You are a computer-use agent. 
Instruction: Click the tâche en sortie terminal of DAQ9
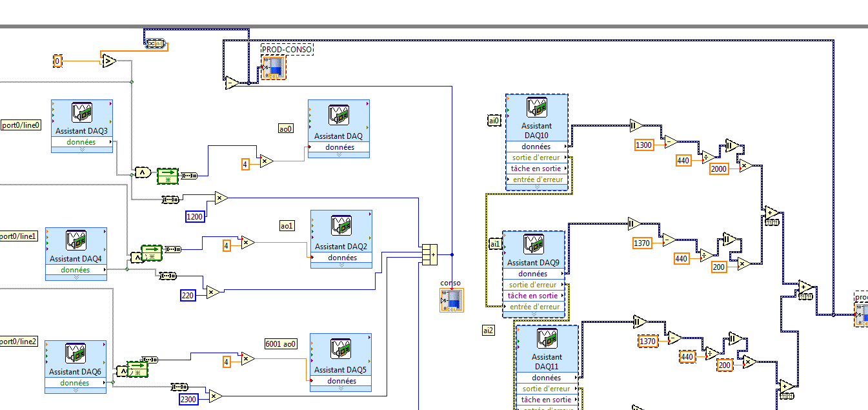coord(534,296)
